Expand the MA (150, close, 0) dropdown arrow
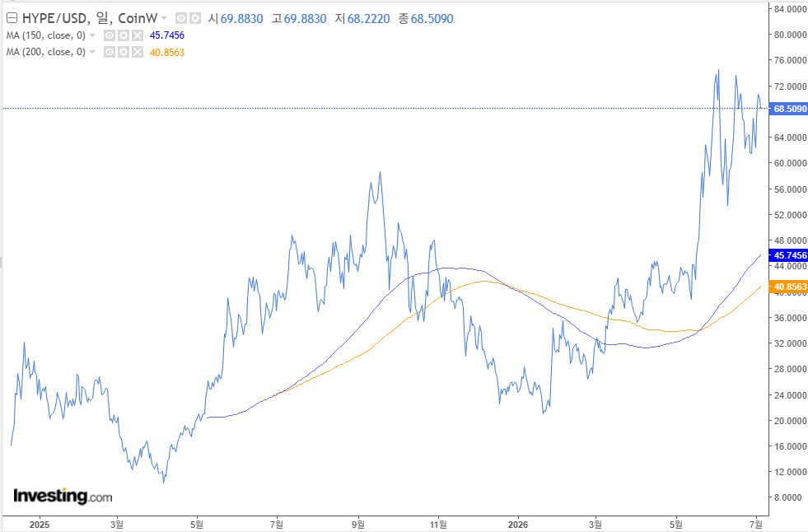Screen dimensions: 808x532 pyautogui.click(x=92, y=35)
